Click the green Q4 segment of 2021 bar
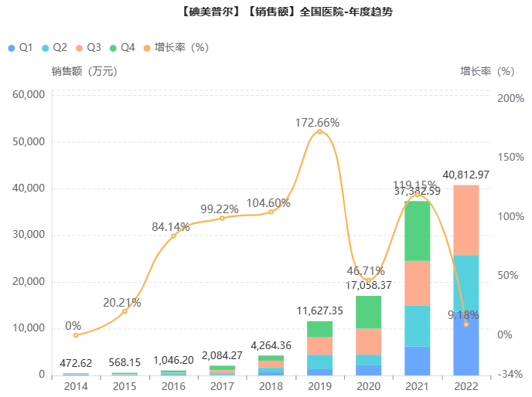532x397 pixels. (418, 231)
